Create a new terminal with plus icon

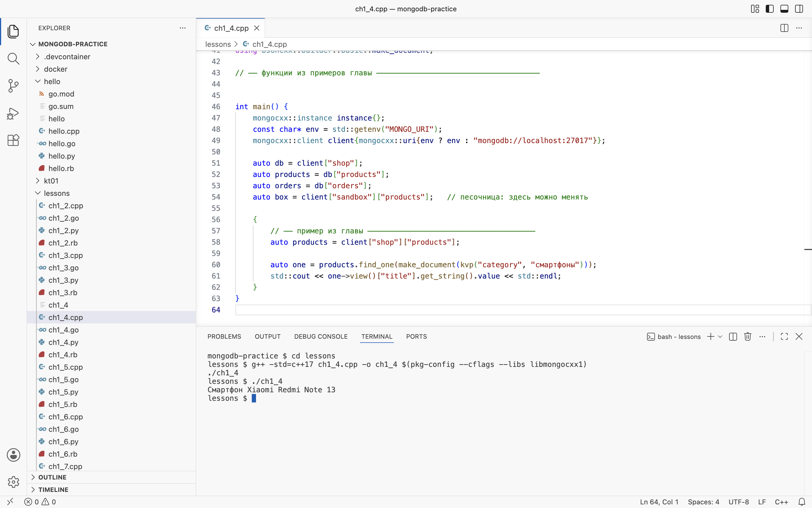click(710, 337)
